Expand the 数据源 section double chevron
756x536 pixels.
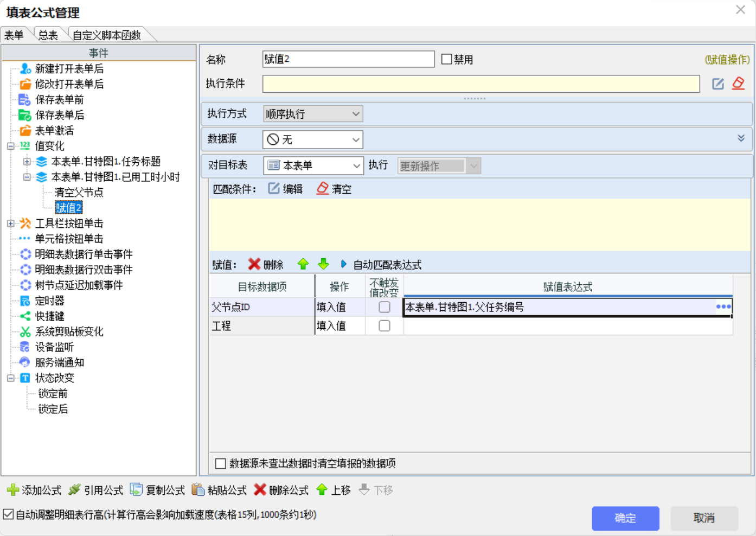[741, 138]
